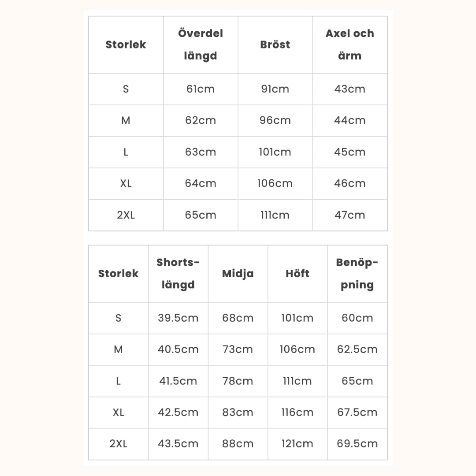Click the 39.5cm shorts length cell
This screenshot has width=476, height=476.
pyautogui.click(x=178, y=318)
